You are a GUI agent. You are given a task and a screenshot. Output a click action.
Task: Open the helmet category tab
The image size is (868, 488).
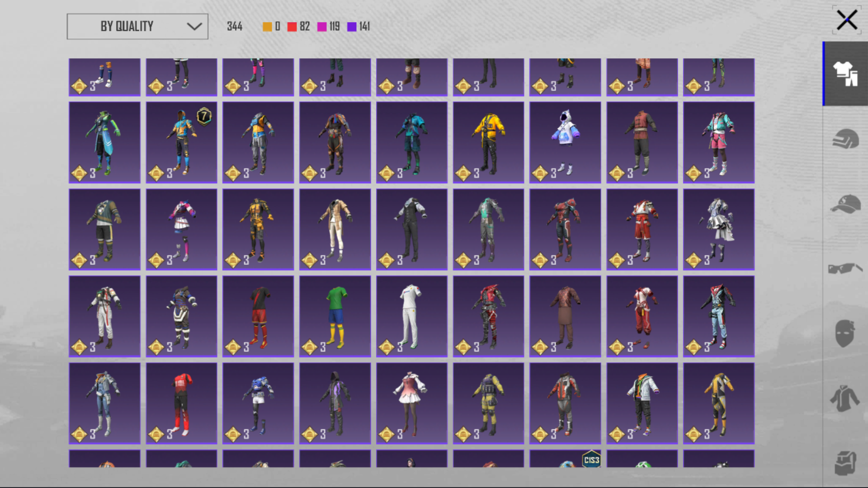(x=845, y=139)
